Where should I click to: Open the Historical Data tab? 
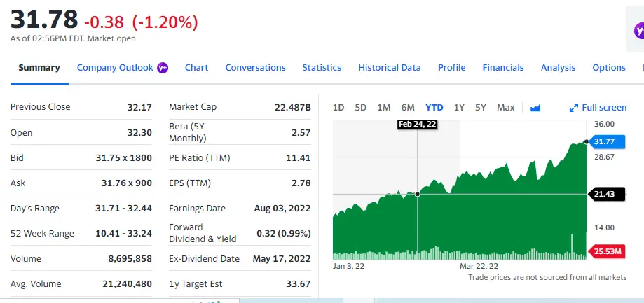(389, 68)
